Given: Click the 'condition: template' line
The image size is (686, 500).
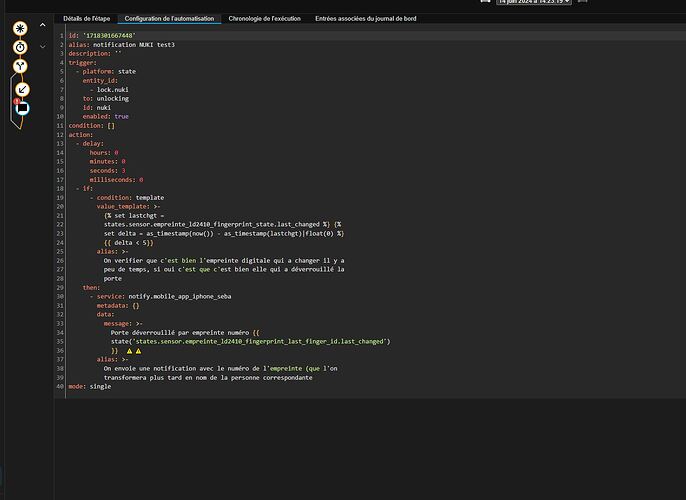Looking at the screenshot, I should point(127,198).
